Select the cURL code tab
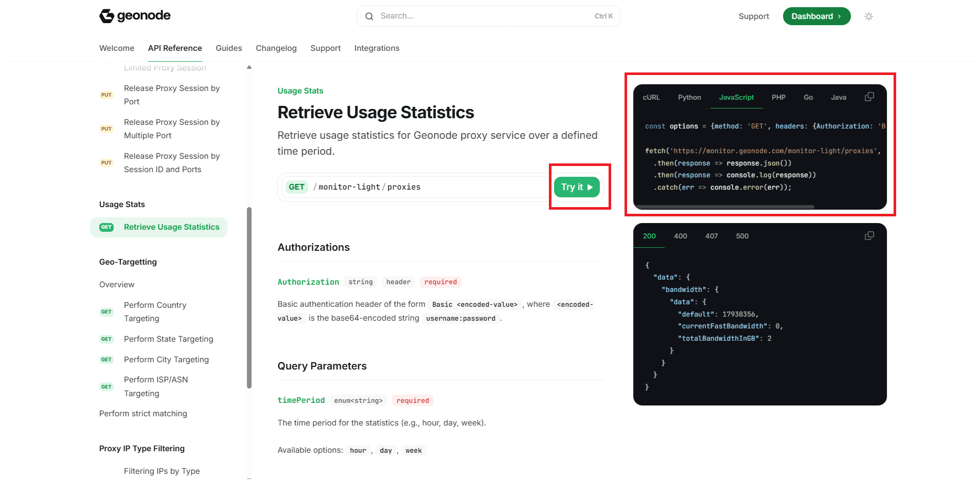Image resolution: width=980 pixels, height=480 pixels. [651, 98]
